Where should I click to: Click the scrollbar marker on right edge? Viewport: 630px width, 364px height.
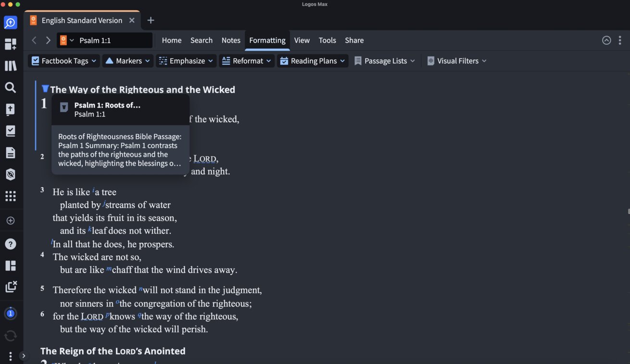pos(628,211)
